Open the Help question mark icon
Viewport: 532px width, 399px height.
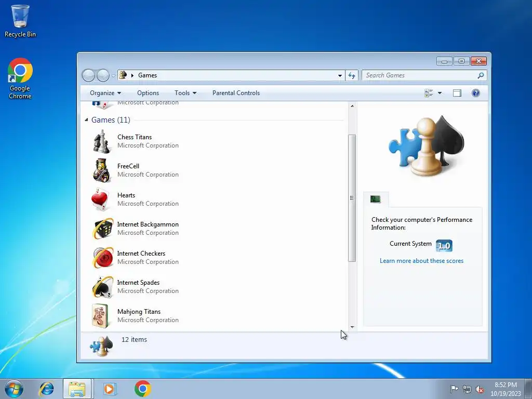tap(476, 93)
